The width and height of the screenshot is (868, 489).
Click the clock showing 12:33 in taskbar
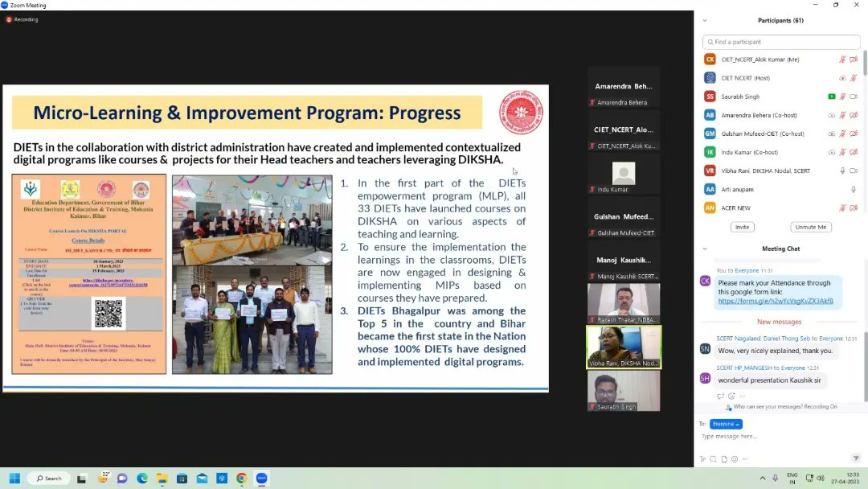845,479
